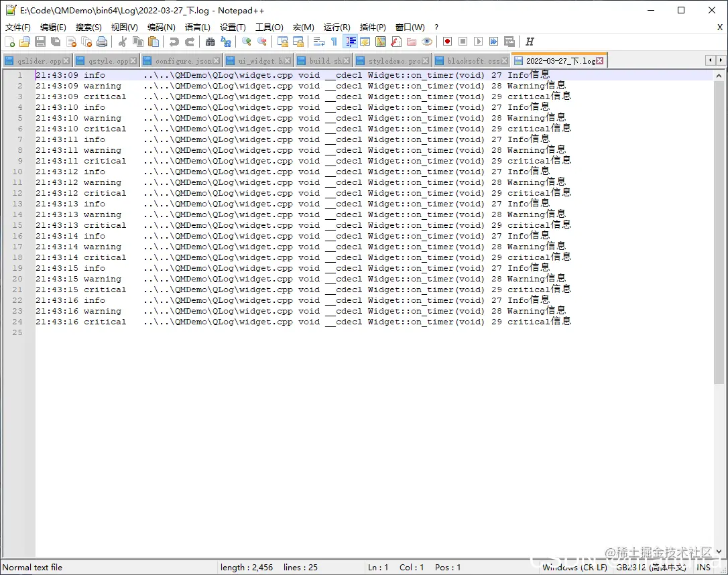
Task: Select line number 12 in margin
Action: [17, 193]
